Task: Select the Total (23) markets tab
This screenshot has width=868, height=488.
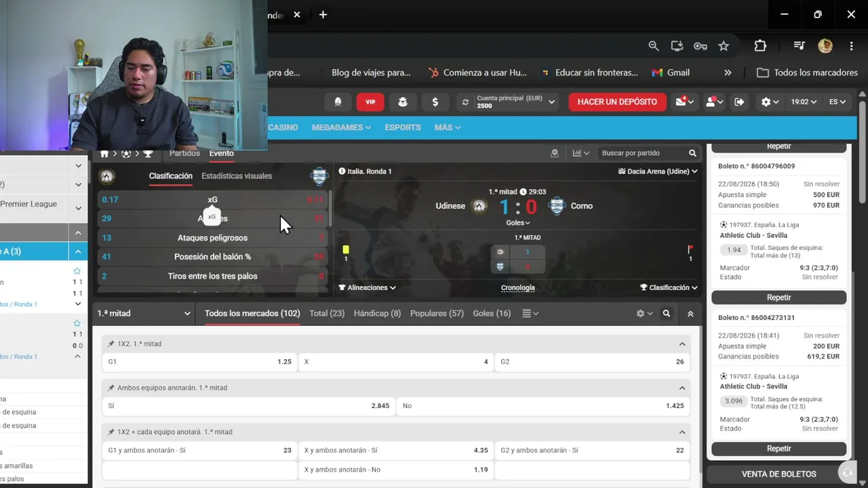Action: pos(327,314)
